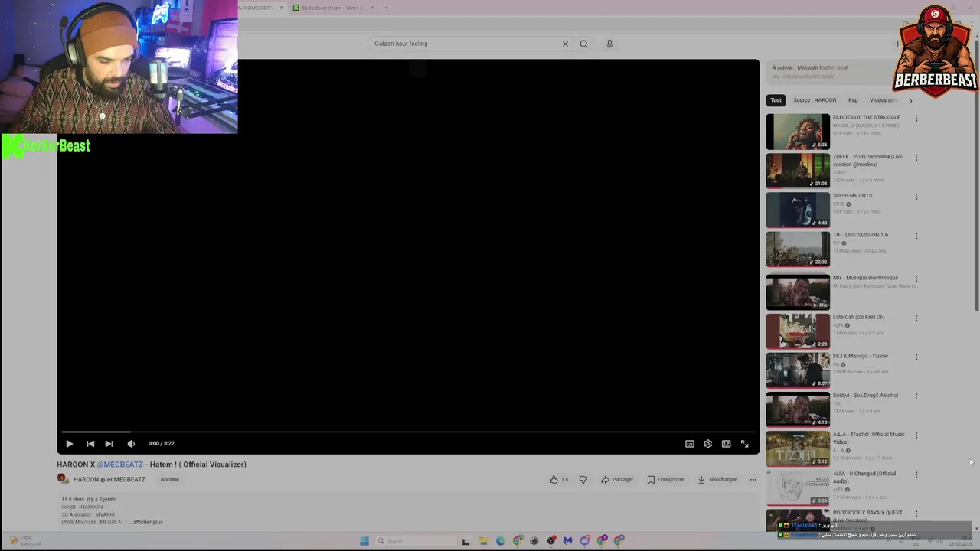Open the Windows Start menu
980x551 pixels.
tap(364, 541)
